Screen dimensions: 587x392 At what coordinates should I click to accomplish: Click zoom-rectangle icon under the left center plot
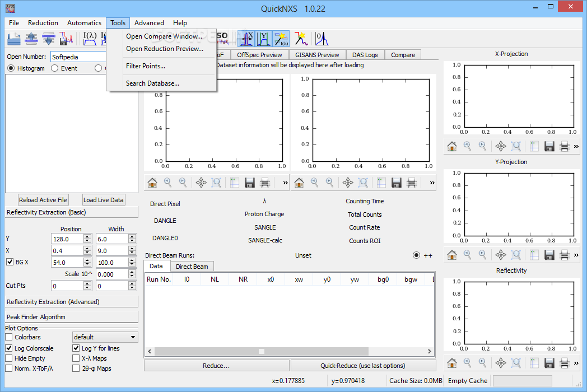point(216,183)
